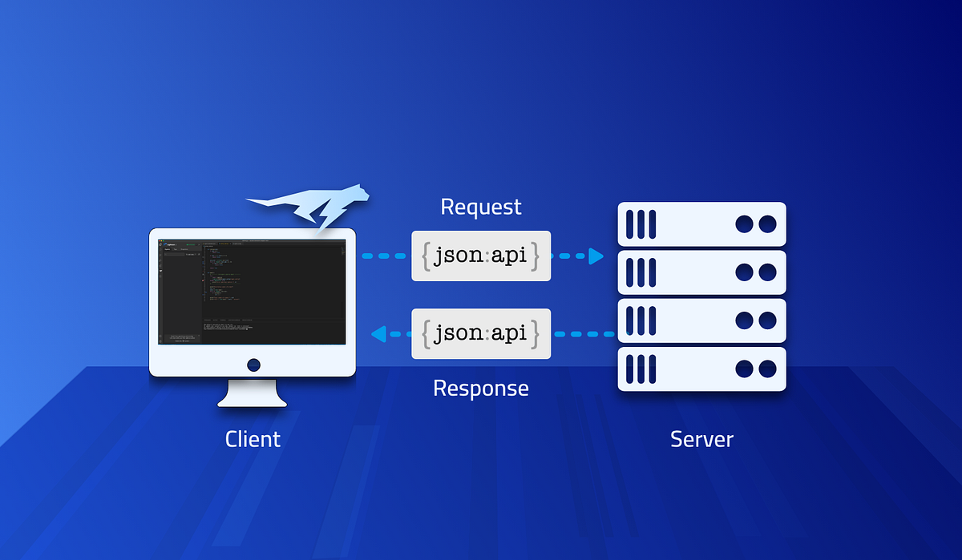
Task: Click the right indicator dot on the top server
Action: 759,225
